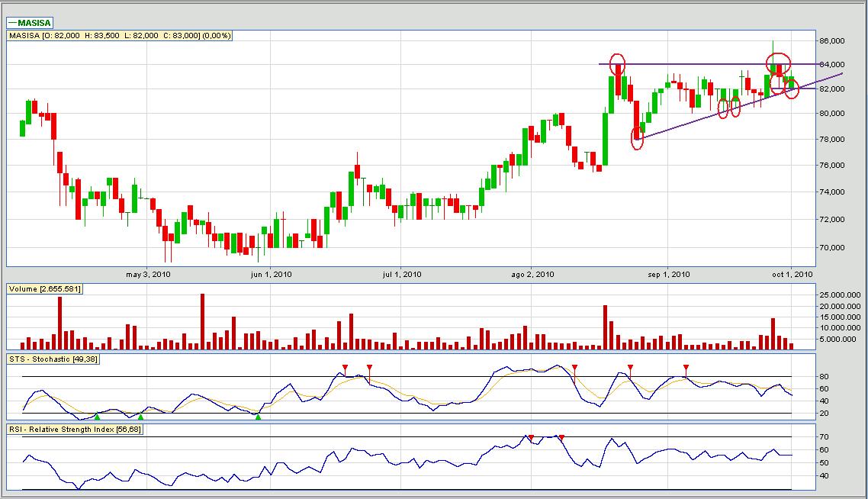Click the first red triangle on RSI panel
The width and height of the screenshot is (868, 499).
[531, 437]
